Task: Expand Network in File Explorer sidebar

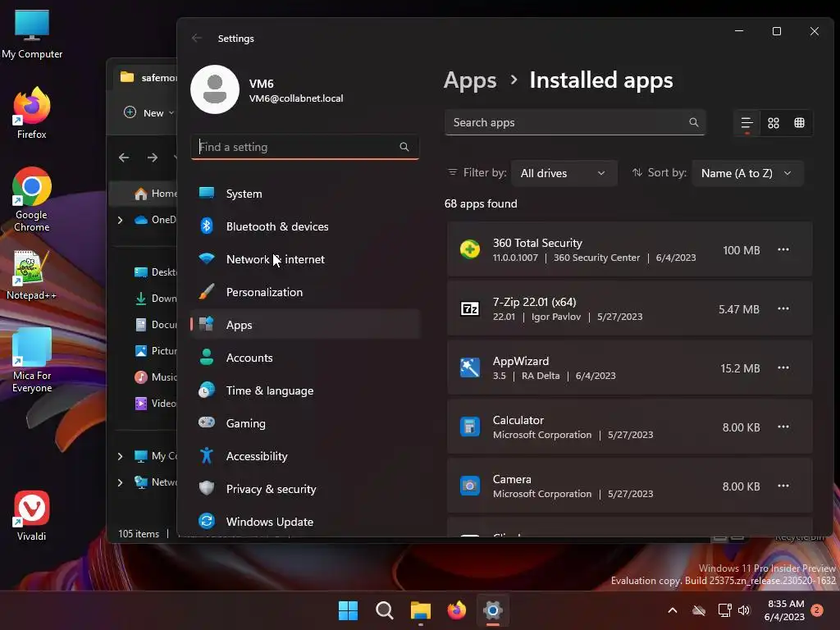Action: (120, 482)
